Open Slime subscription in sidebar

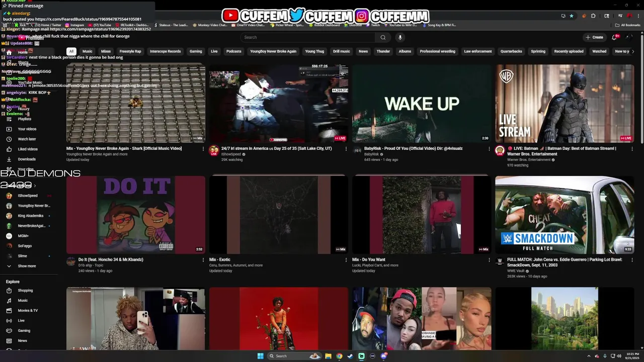click(x=22, y=256)
